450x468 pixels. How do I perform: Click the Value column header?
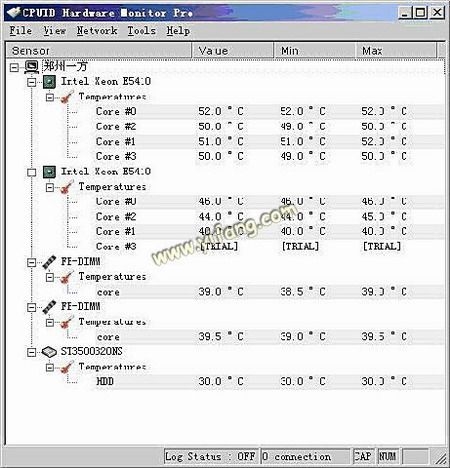coord(233,51)
